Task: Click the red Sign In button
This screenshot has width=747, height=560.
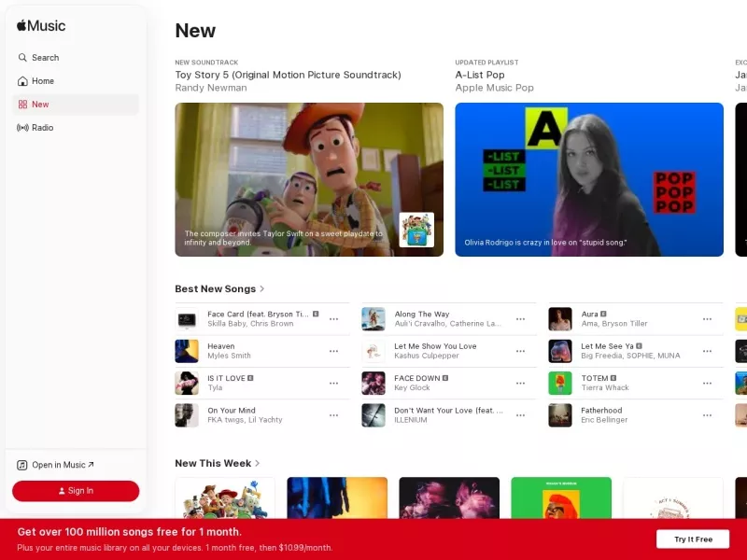Action: pos(76,491)
